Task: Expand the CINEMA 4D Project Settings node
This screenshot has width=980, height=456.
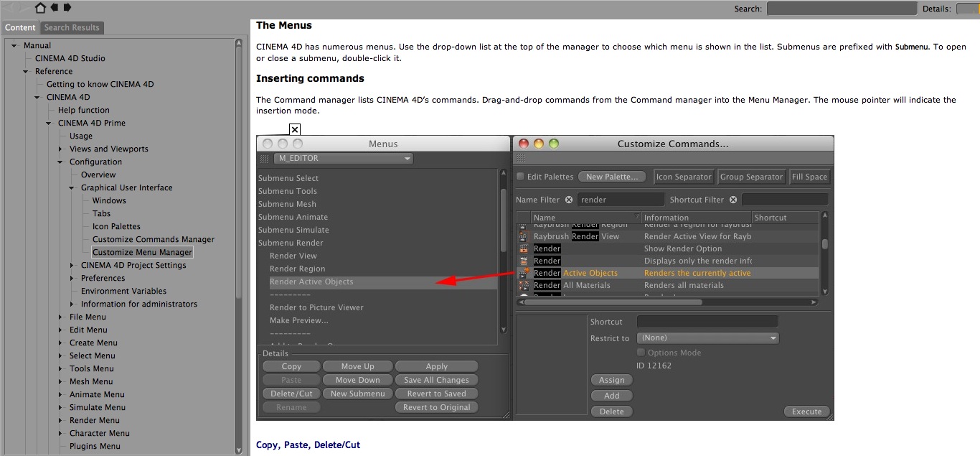Action: pos(72,266)
